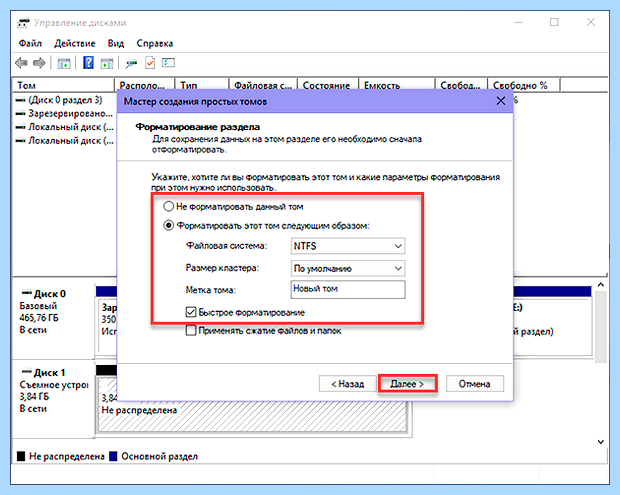620x495 pixels.
Task: Click the 'Тип' column header
Action: pyautogui.click(x=202, y=85)
